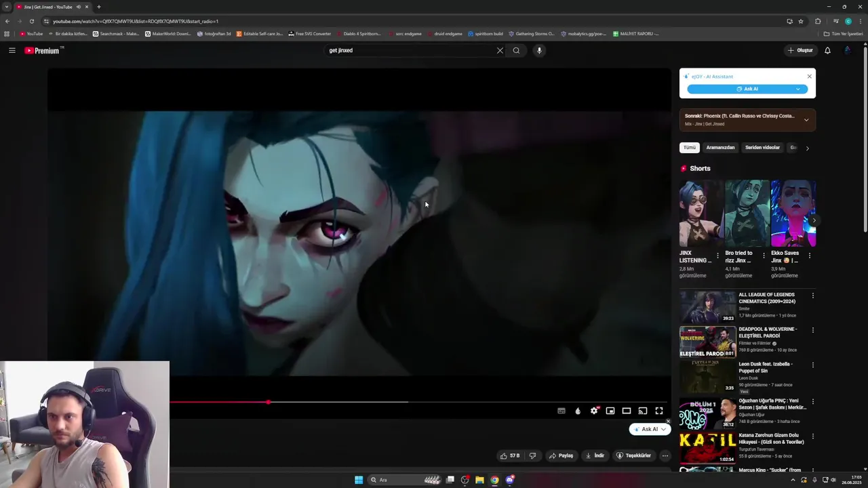Expand the Sonraki: Phoenix playlist panel
Image resolution: width=868 pixels, height=488 pixels.
pyautogui.click(x=806, y=120)
